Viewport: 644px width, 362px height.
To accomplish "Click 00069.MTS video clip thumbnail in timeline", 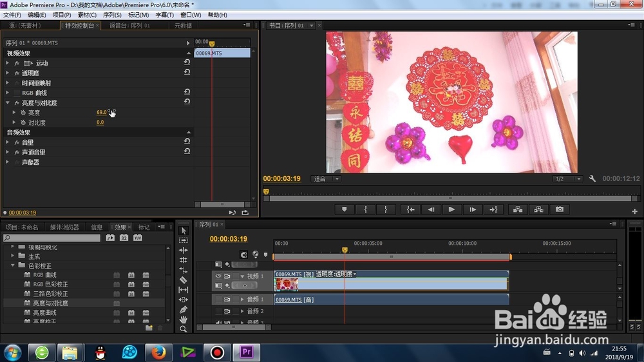I will coord(287,284).
